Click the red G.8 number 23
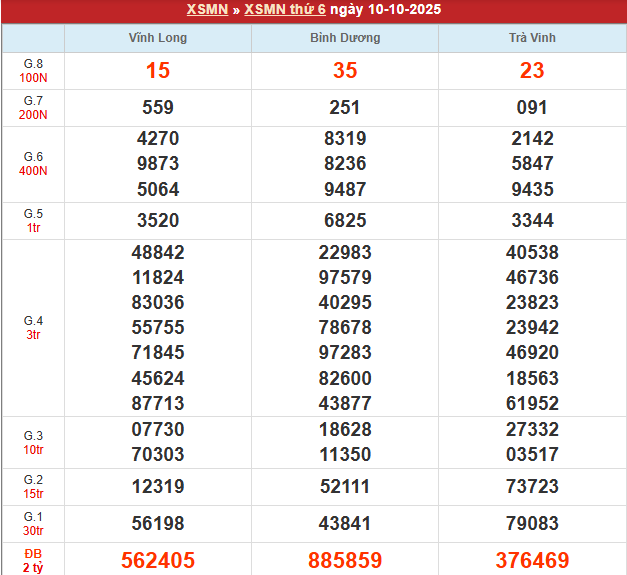627x575 pixels. 532,71
